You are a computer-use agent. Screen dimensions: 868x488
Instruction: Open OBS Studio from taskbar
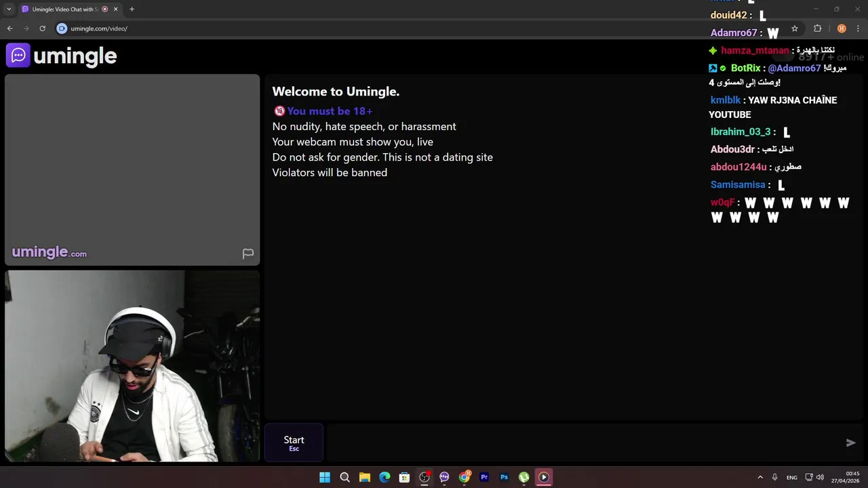425,477
